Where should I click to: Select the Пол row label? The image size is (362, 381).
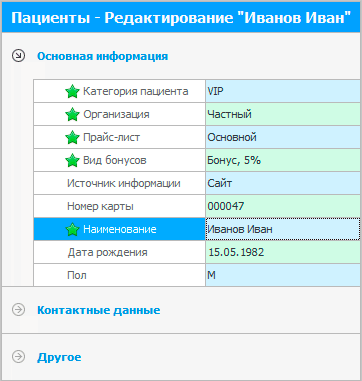click(77, 275)
